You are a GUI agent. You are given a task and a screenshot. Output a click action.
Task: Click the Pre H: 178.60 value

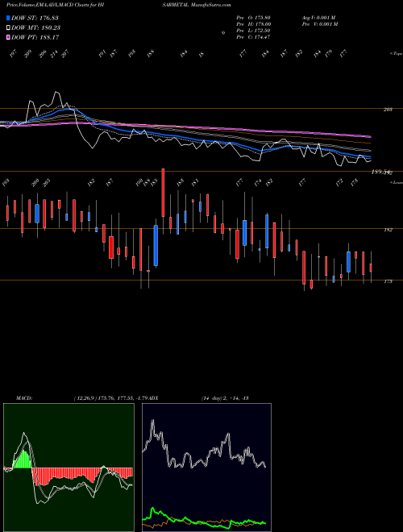[x=253, y=24]
